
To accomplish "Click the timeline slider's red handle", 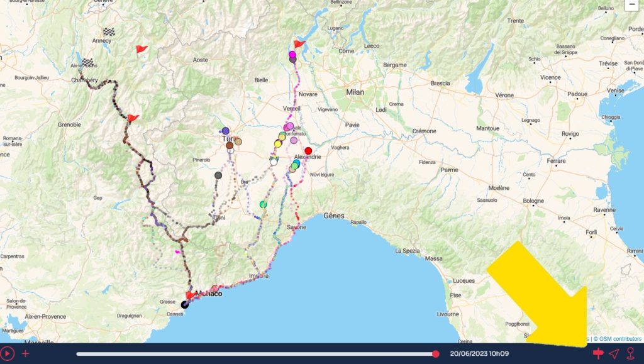I will [436, 354].
